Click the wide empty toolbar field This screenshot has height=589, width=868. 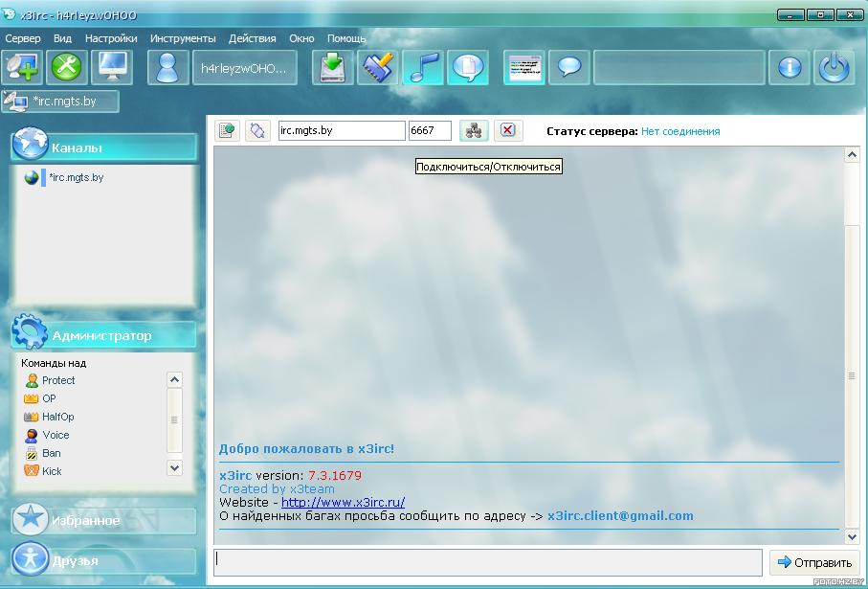(x=679, y=67)
